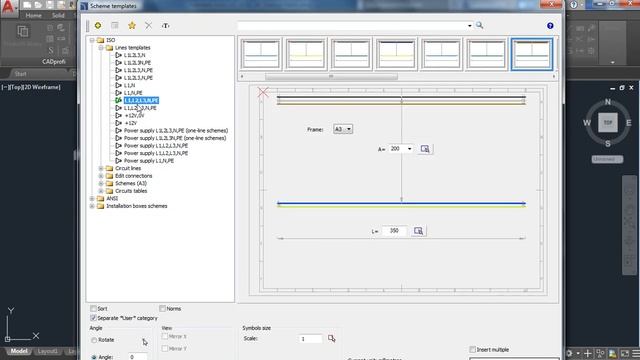Click the thumbnail strip left scroll arrow
This screenshot has height=360, width=640.
(242, 76)
